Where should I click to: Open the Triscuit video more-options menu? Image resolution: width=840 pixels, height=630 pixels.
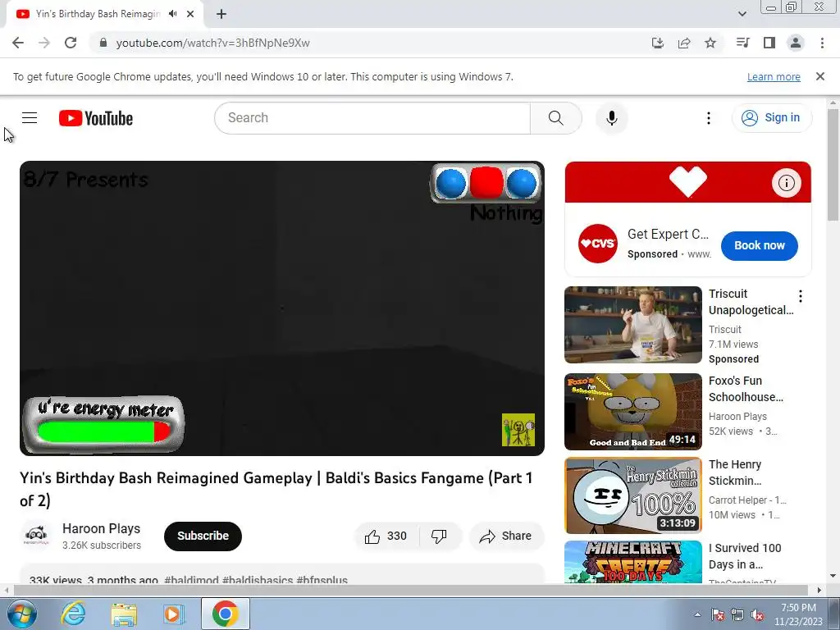(800, 295)
